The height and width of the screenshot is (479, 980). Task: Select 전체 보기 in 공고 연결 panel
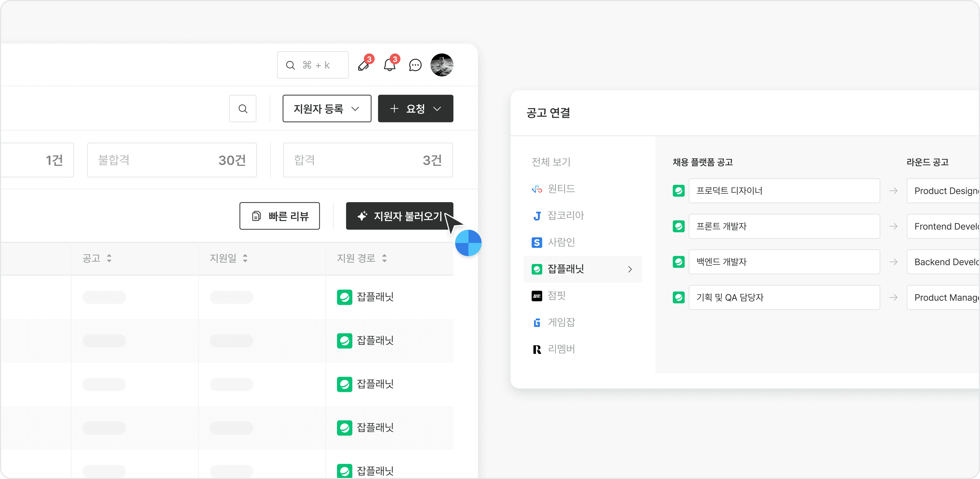point(551,162)
